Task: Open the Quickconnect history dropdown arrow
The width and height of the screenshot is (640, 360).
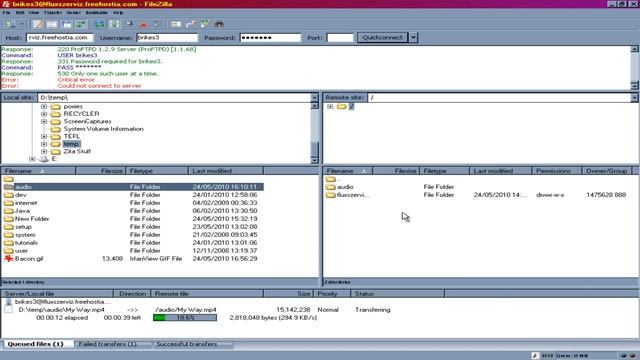Action: 413,38
